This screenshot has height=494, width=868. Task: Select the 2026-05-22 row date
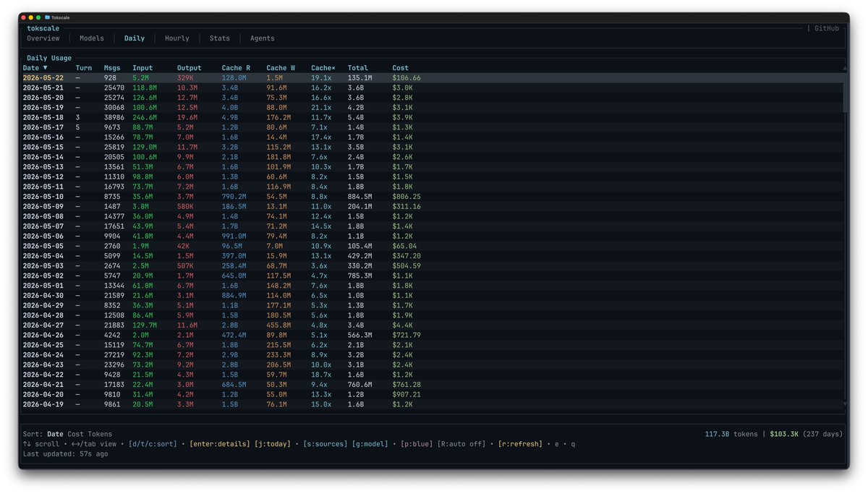(43, 77)
